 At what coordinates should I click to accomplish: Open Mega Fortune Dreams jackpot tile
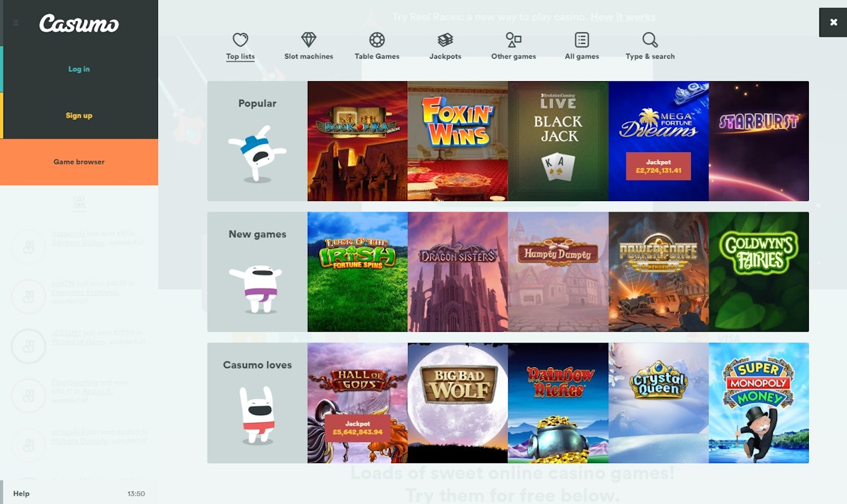pos(658,141)
